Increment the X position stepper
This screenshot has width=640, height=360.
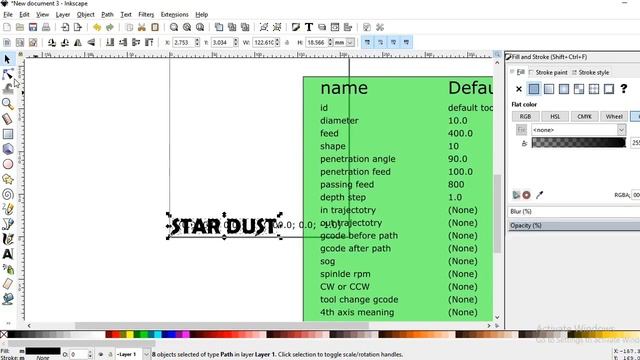pyautogui.click(x=197, y=40)
